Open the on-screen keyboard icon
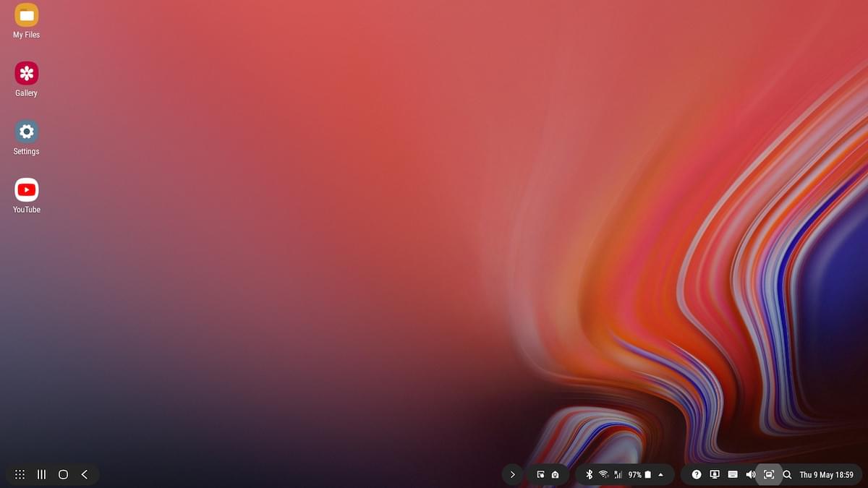 733,474
